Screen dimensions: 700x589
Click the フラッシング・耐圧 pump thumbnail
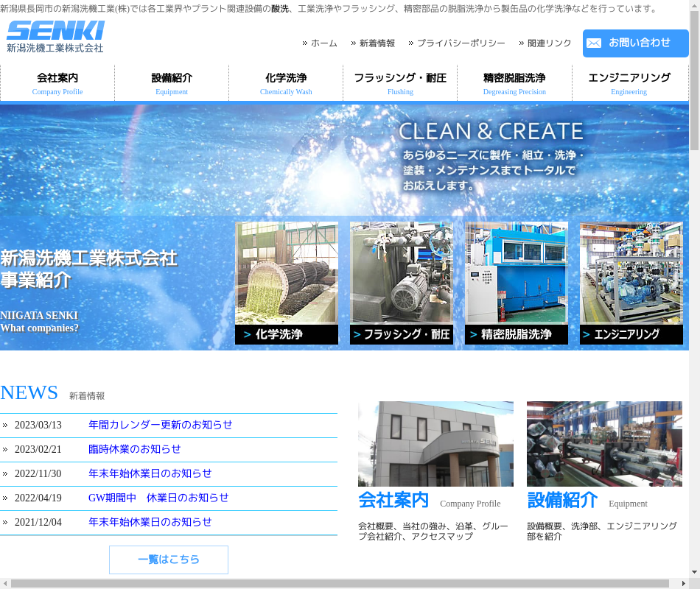(402, 283)
